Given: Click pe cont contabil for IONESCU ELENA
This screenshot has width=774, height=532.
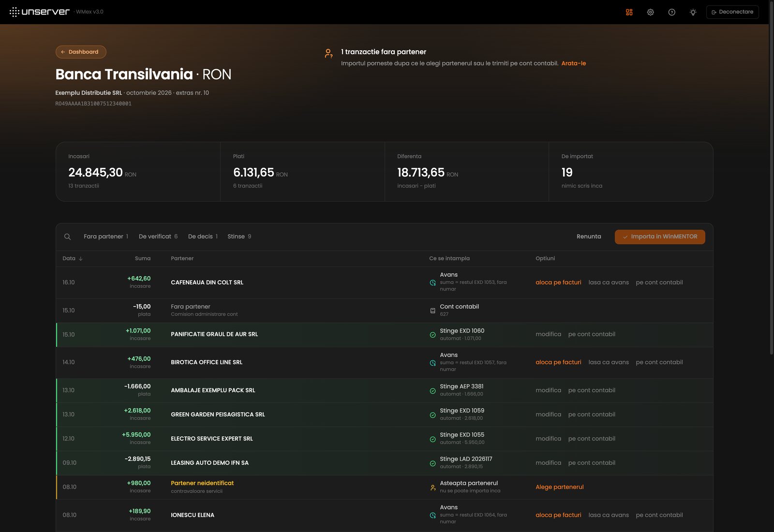Looking at the screenshot, I should 659,515.
